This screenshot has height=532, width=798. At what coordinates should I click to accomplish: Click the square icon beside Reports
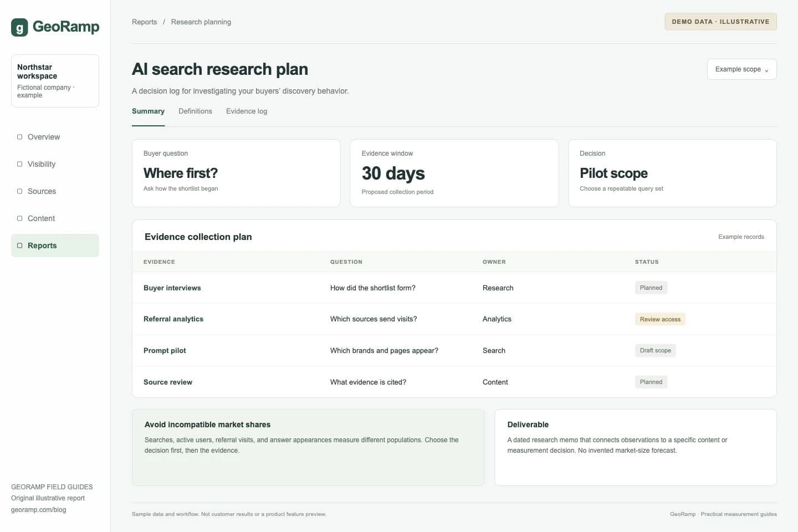click(20, 245)
